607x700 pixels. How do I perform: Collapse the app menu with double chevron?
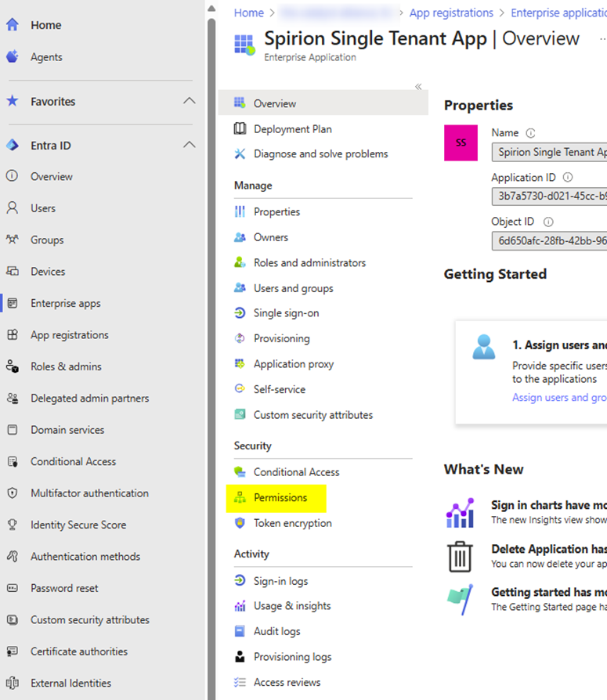tap(418, 87)
